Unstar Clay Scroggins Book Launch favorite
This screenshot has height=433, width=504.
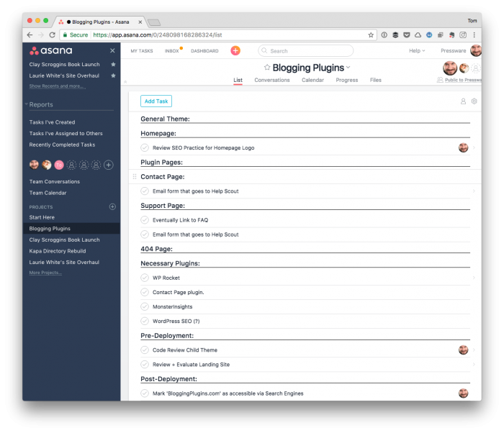tap(113, 64)
